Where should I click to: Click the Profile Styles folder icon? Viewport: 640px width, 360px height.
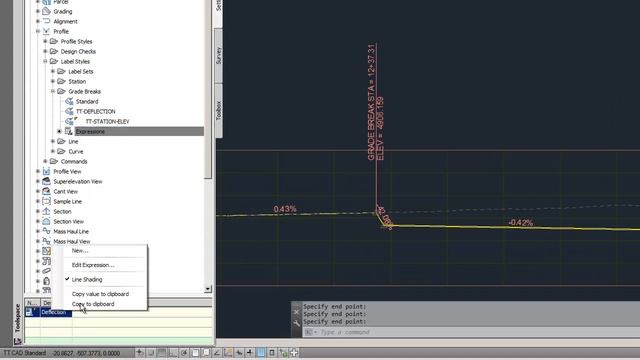(x=54, y=41)
